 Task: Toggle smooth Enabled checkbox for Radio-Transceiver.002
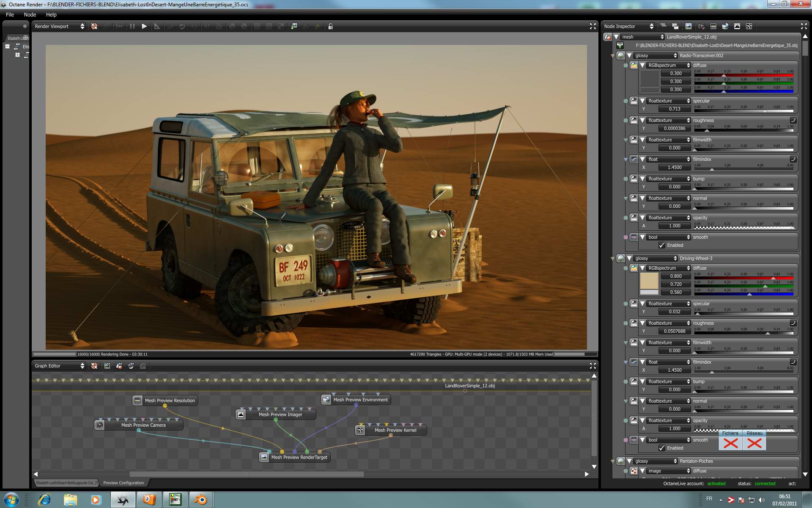[662, 245]
